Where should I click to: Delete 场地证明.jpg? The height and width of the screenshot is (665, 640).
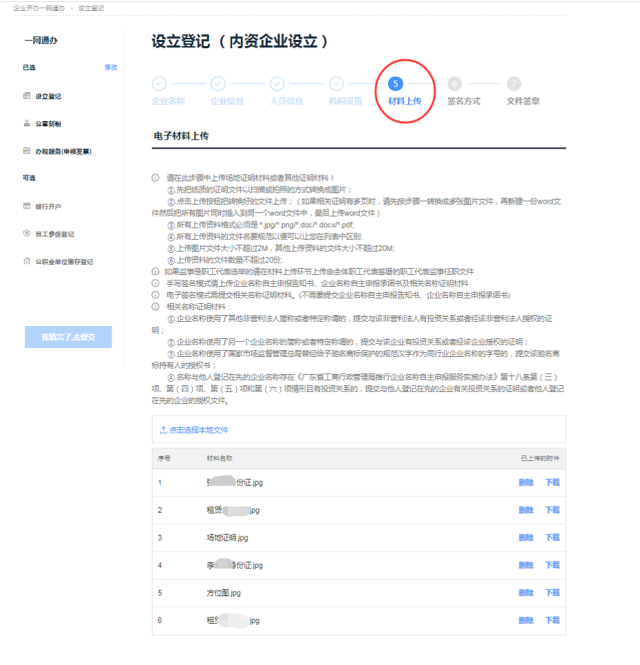pos(526,537)
